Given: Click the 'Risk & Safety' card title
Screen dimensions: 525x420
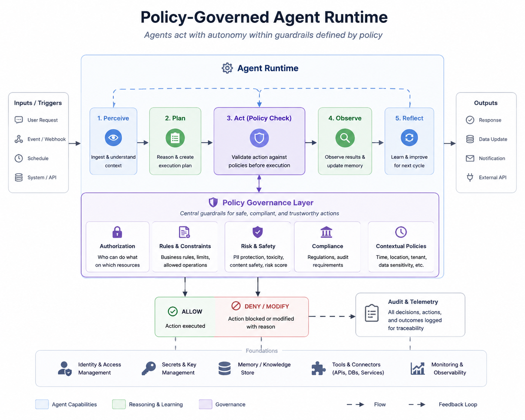Looking at the screenshot, I should tap(258, 246).
